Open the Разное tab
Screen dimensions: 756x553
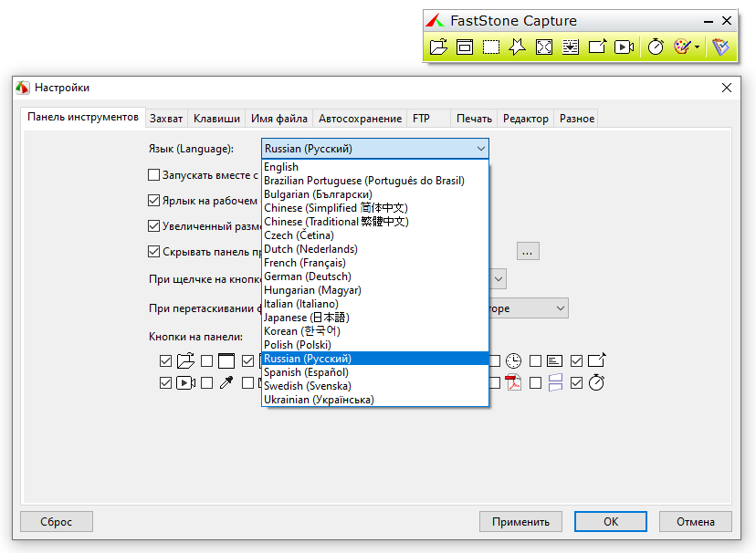click(x=577, y=119)
